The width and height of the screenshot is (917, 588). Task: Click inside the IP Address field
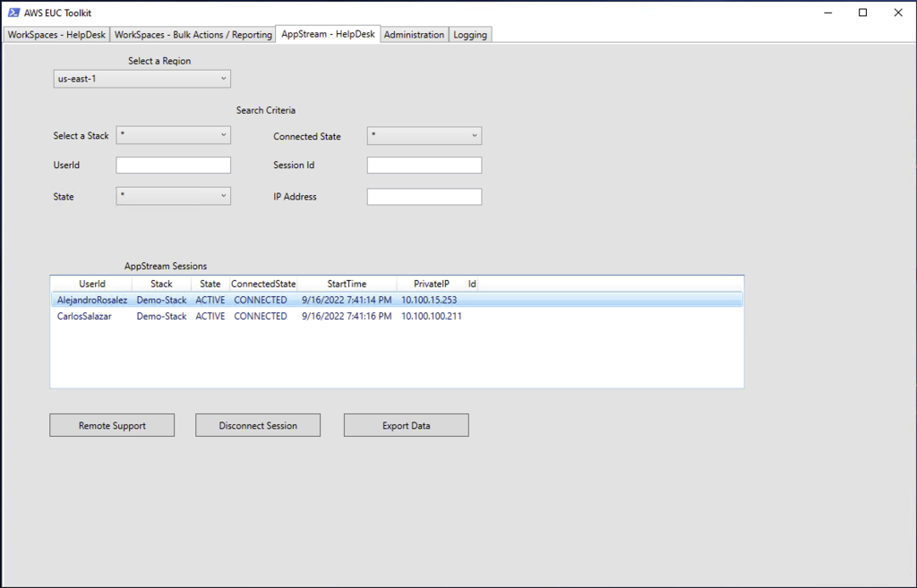[x=424, y=196]
